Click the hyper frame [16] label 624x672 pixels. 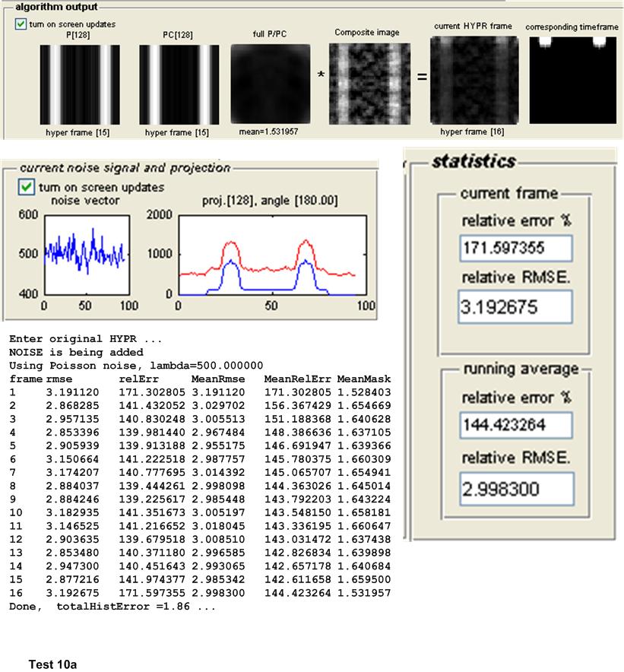(473, 132)
